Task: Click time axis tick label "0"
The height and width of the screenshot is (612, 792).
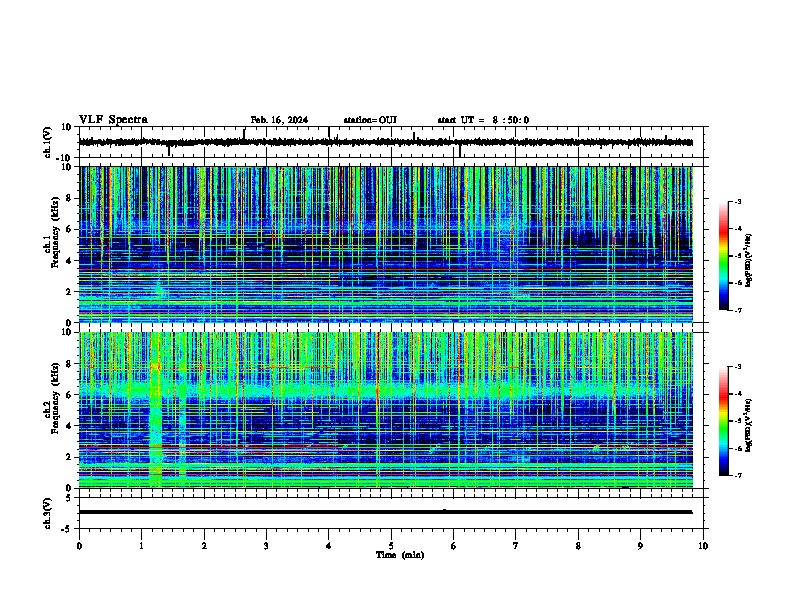Action: click(x=79, y=546)
